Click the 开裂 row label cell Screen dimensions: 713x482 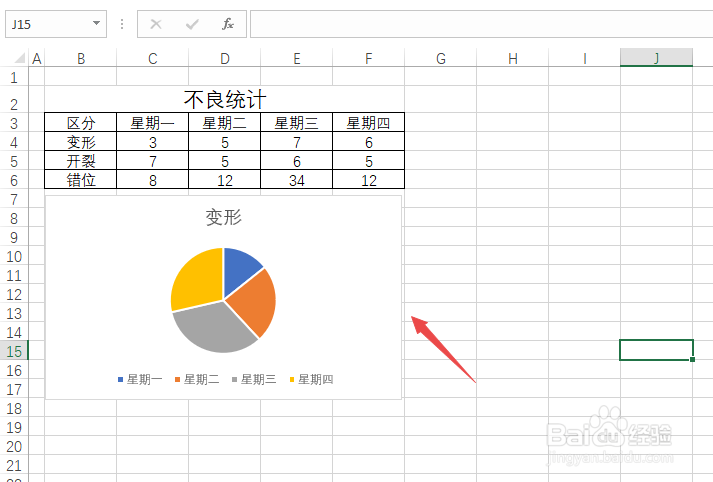tap(80, 161)
